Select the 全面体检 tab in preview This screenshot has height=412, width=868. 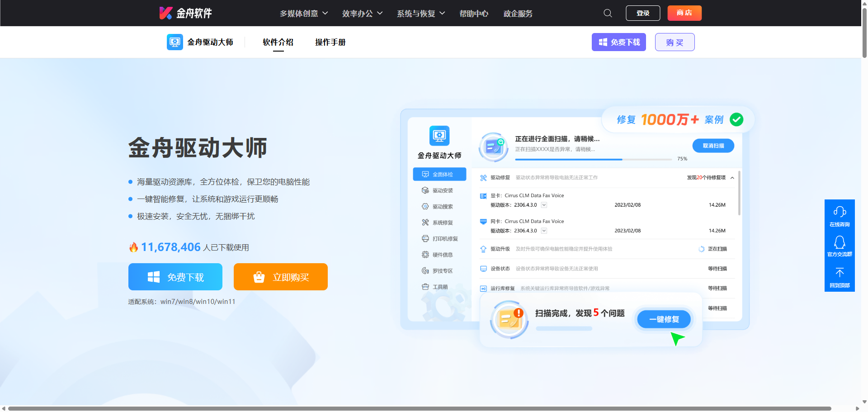pyautogui.click(x=439, y=174)
